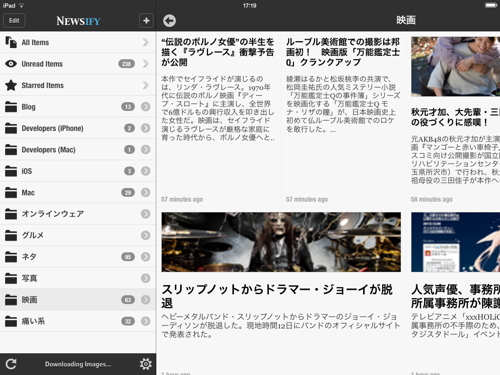
Task: Select the 映画 folder
Action: (78, 300)
